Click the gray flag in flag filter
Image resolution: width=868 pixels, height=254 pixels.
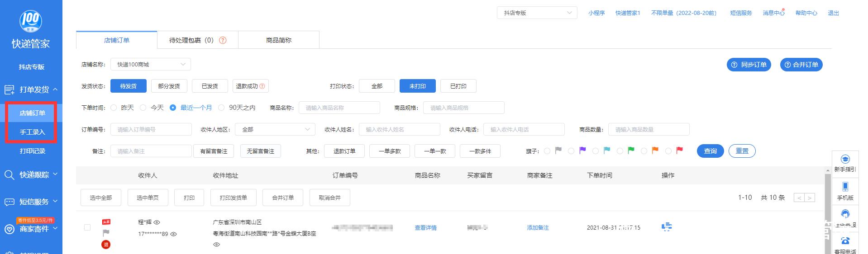click(558, 150)
